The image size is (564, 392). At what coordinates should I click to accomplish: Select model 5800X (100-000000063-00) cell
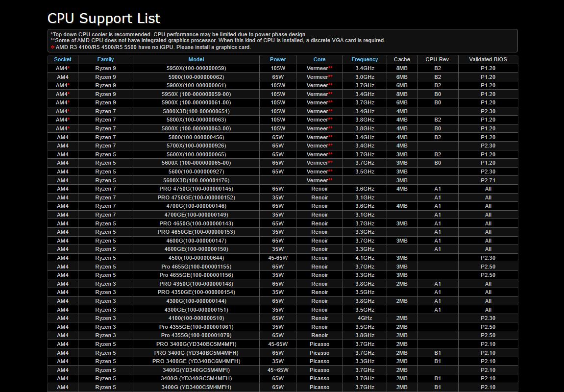coord(196,128)
